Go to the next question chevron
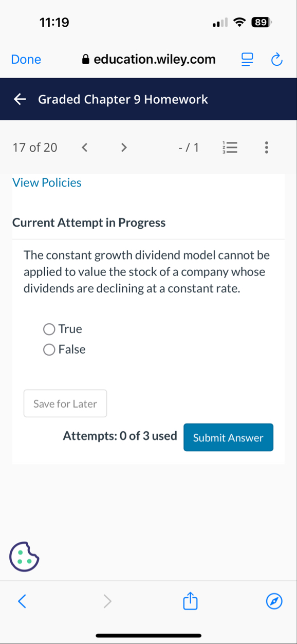This screenshot has height=644, width=297. click(x=123, y=148)
